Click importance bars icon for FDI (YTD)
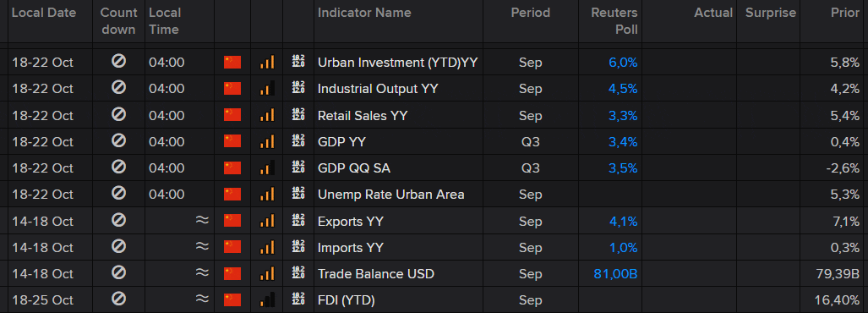Viewport: 868px width, 313px height. click(x=267, y=300)
